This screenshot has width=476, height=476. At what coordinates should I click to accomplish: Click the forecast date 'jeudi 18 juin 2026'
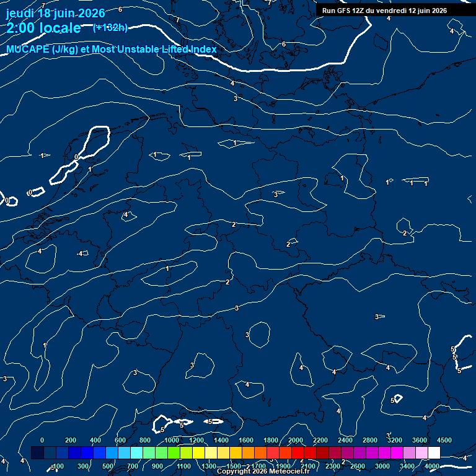(56, 14)
